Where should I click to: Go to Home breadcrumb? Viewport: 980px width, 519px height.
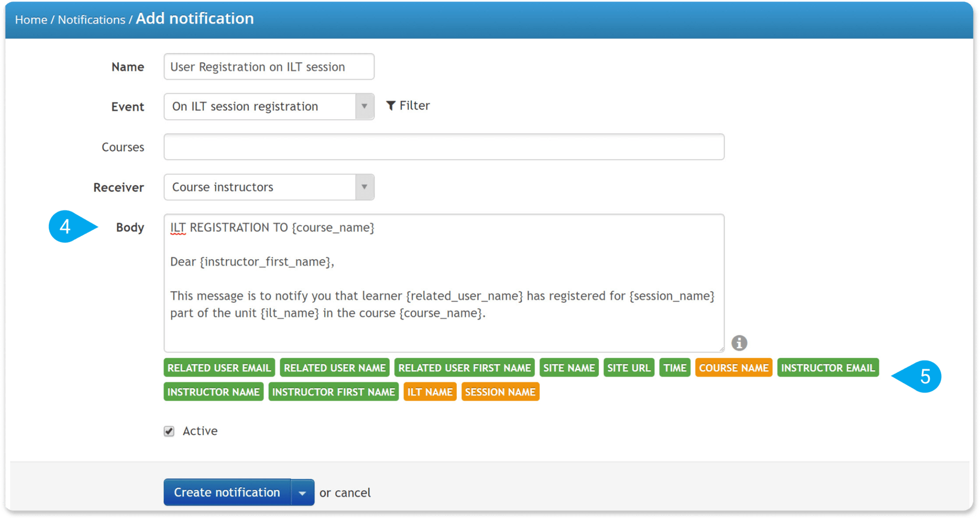31,20
